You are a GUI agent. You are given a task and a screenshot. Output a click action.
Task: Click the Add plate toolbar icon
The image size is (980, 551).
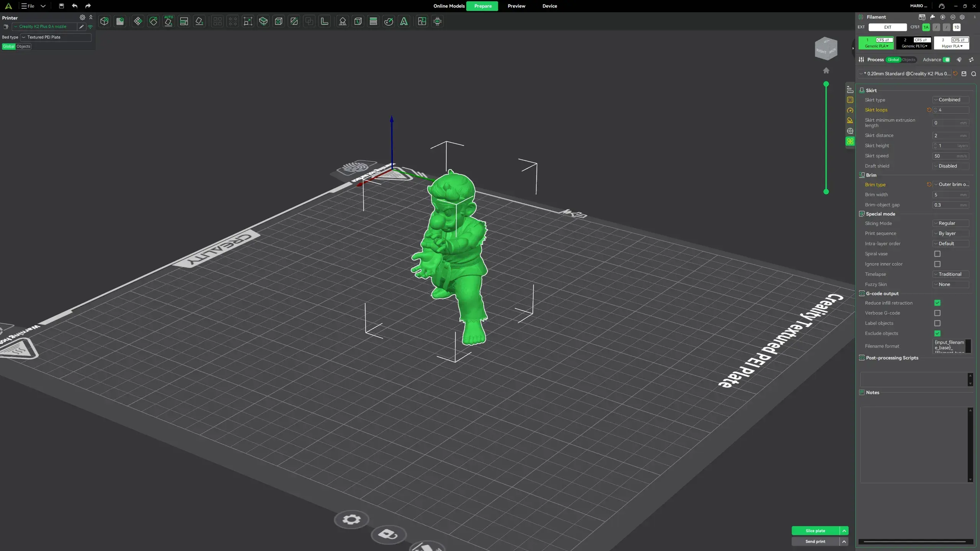point(120,21)
